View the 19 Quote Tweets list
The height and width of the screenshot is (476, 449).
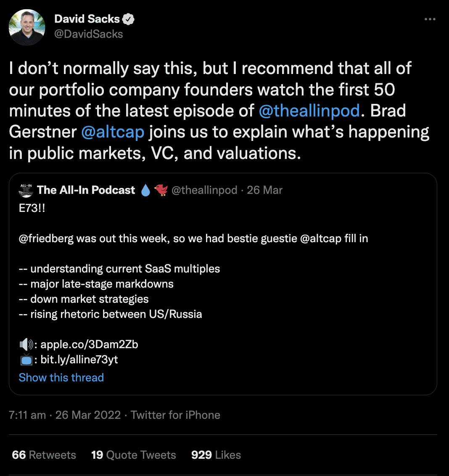tap(133, 455)
